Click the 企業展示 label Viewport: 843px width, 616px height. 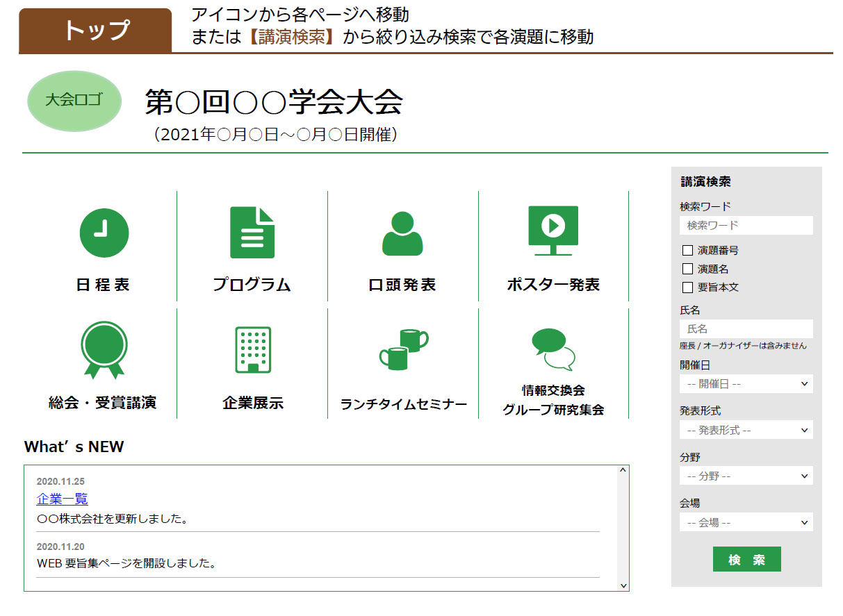(253, 403)
